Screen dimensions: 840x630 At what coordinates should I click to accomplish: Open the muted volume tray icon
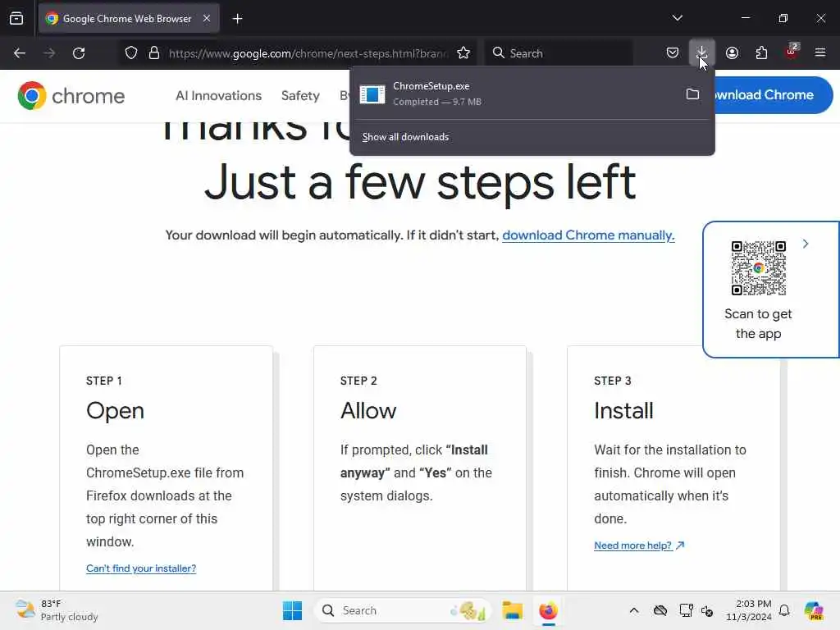(x=707, y=610)
